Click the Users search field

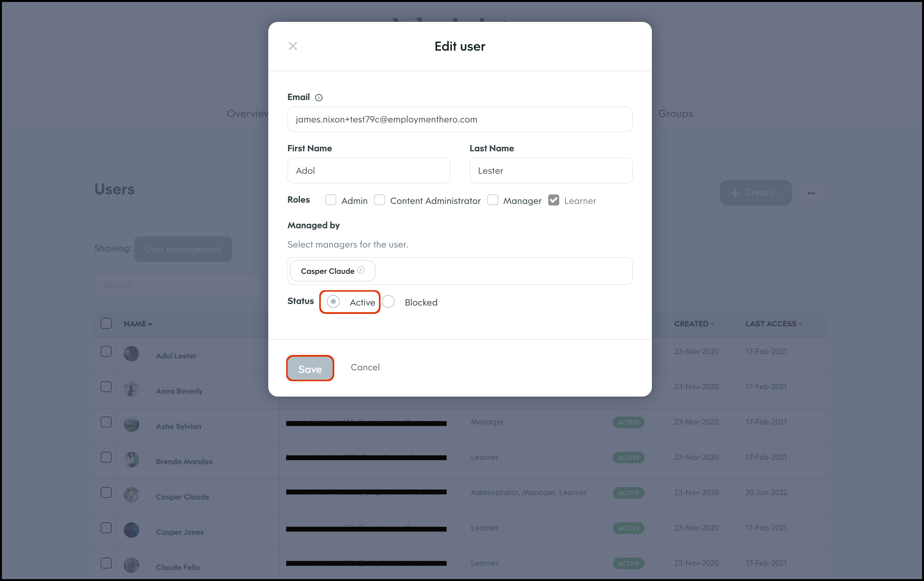click(181, 285)
